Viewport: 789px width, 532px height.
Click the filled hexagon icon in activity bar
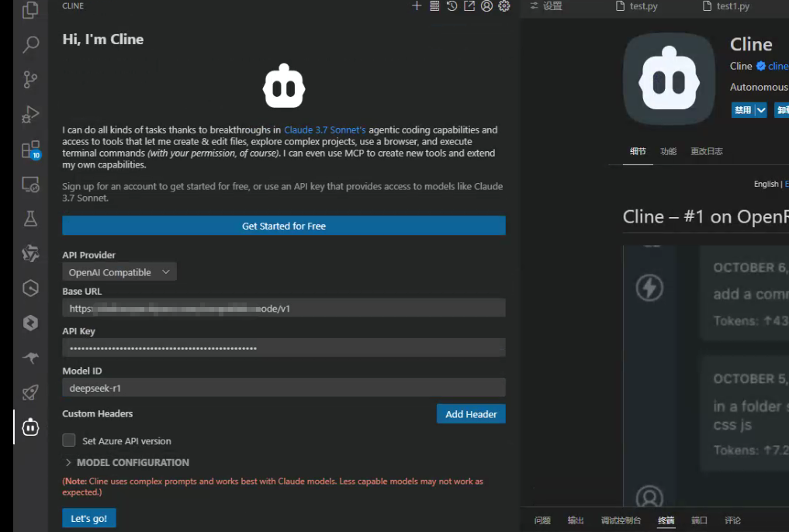point(30,323)
